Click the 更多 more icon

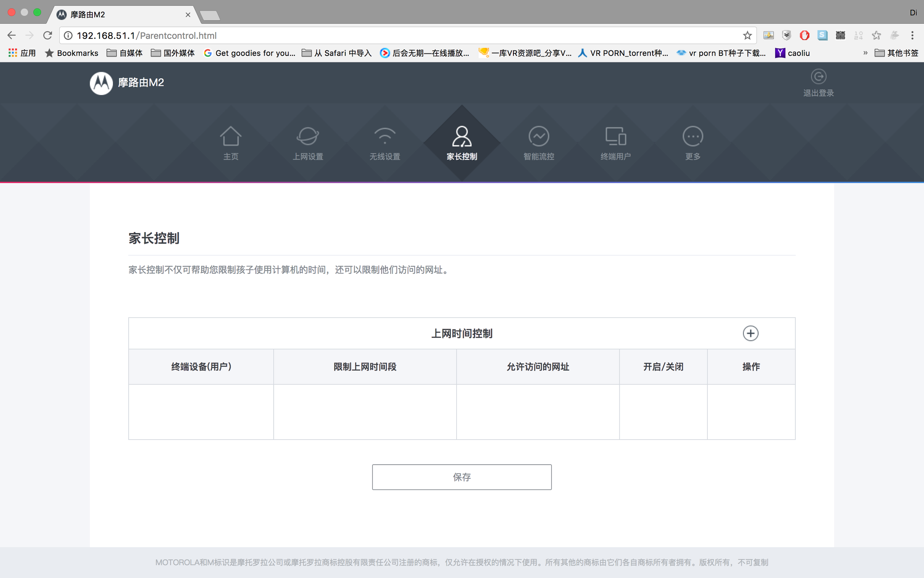click(692, 136)
